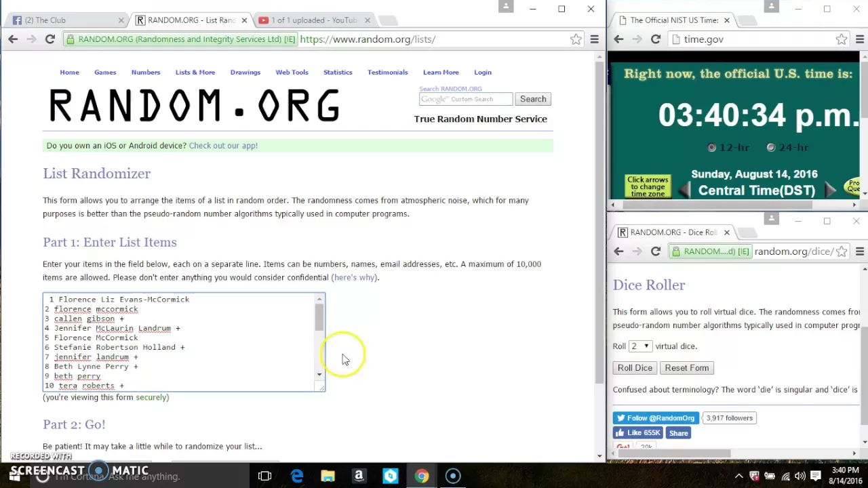
Task: Open the Home menu on RANDOM.ORG
Action: (69, 72)
